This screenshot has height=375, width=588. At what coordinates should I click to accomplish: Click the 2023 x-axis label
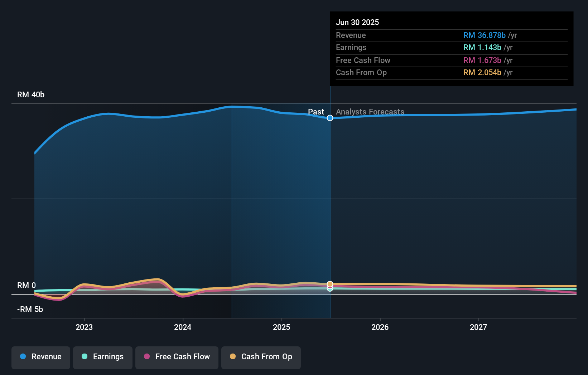(84, 327)
